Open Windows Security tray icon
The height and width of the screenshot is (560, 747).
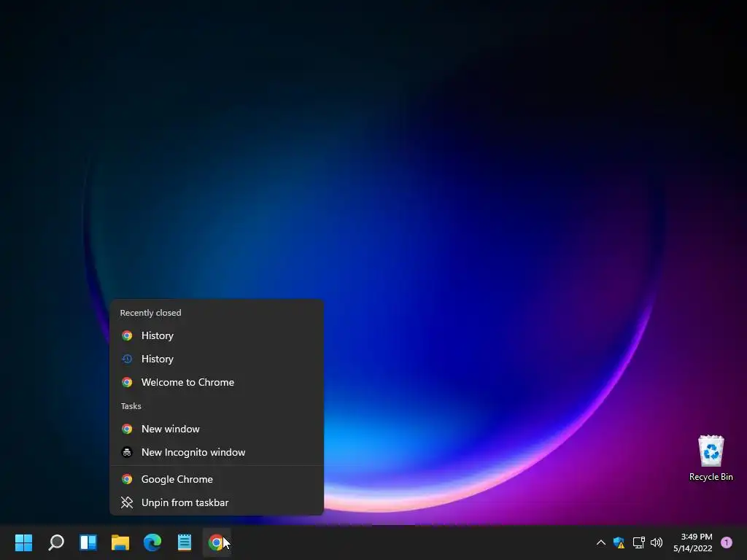[x=619, y=542]
